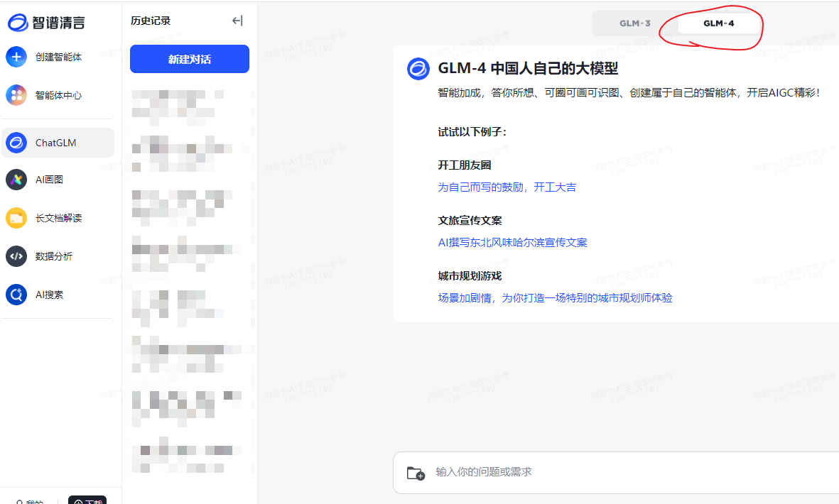839x504 pixels.
Task: Select ChatGLM in the sidebar
Action: coord(58,143)
